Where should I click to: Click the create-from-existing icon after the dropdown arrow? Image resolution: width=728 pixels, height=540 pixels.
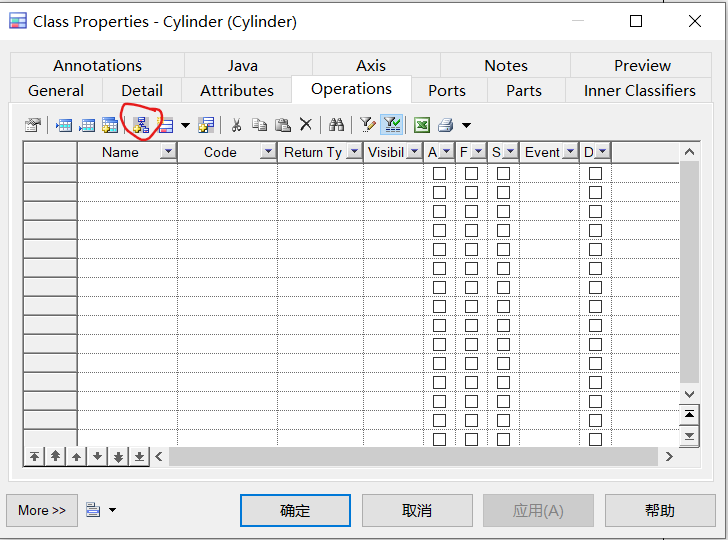coord(206,125)
